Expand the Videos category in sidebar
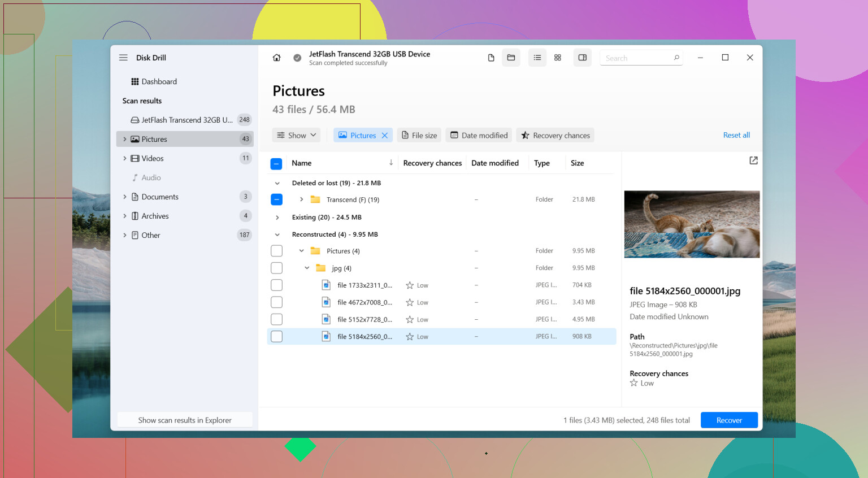 (x=125, y=158)
